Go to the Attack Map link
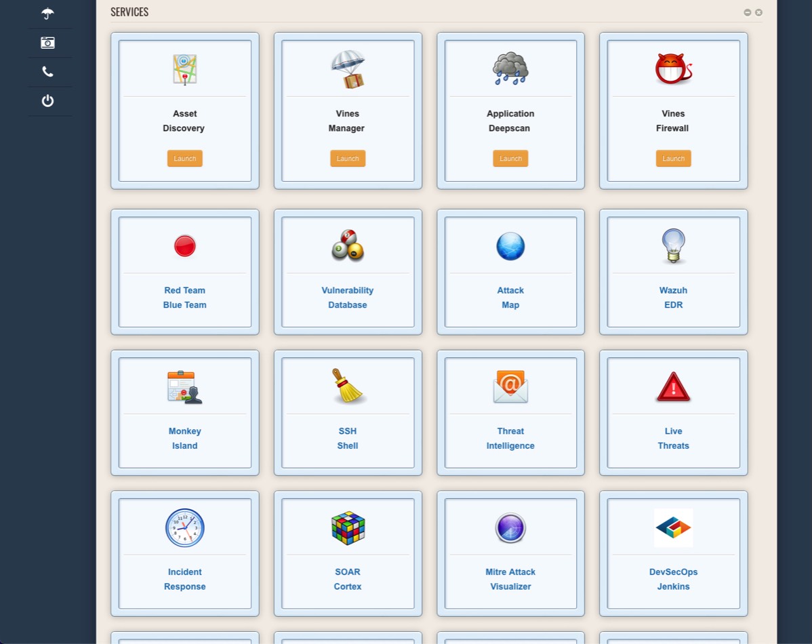The width and height of the screenshot is (812, 644). coord(510,298)
